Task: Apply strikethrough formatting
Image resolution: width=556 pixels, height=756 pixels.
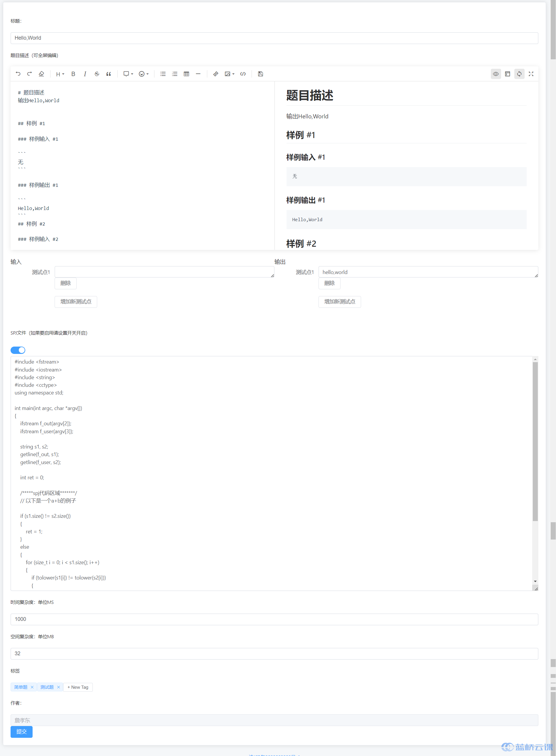Action: [97, 74]
